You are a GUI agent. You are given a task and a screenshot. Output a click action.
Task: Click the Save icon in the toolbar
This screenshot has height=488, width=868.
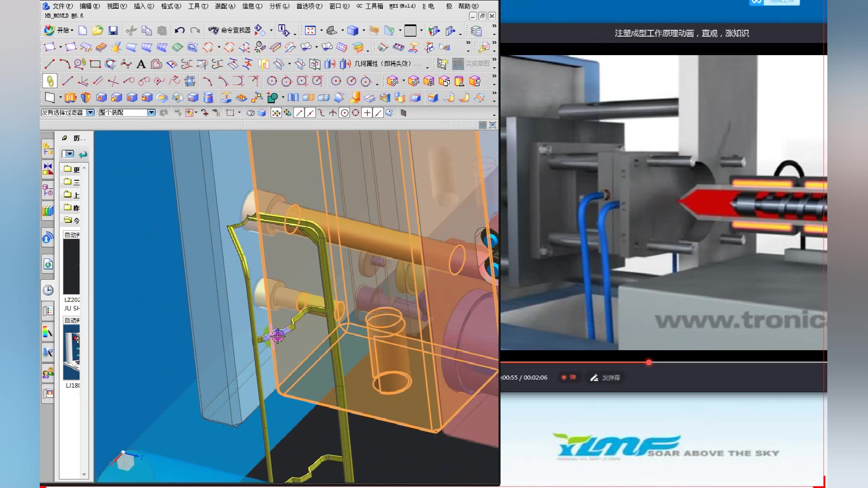click(113, 30)
